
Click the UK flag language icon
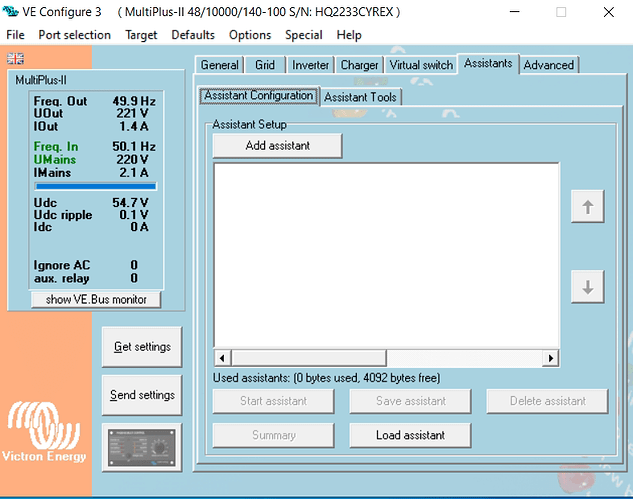tap(15, 59)
